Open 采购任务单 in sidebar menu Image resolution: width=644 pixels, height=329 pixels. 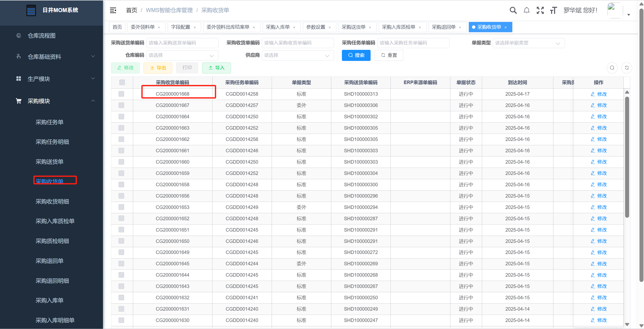[x=50, y=122]
